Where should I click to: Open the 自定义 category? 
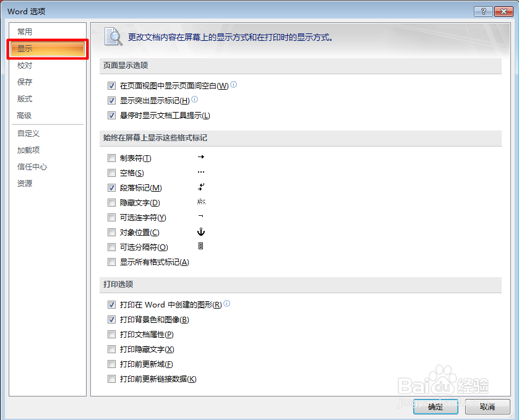coord(48,134)
